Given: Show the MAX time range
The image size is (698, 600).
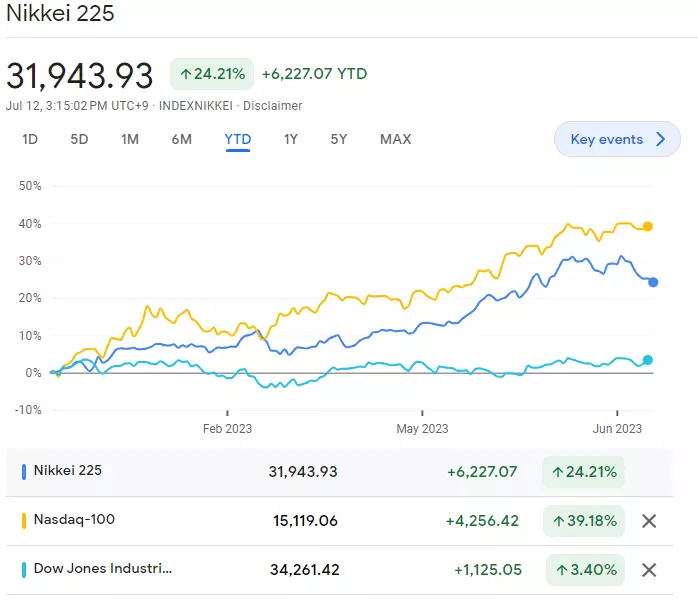Looking at the screenshot, I should pyautogui.click(x=396, y=139).
